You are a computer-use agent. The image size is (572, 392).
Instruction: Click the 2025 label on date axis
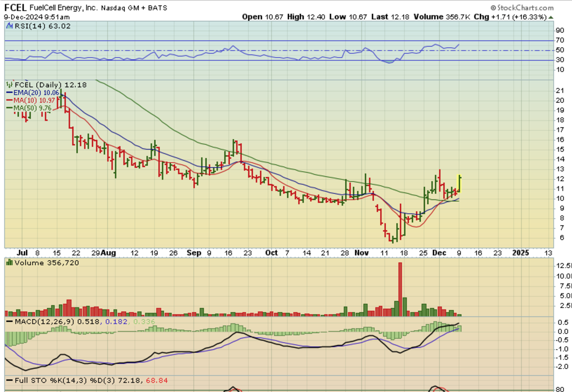point(521,253)
